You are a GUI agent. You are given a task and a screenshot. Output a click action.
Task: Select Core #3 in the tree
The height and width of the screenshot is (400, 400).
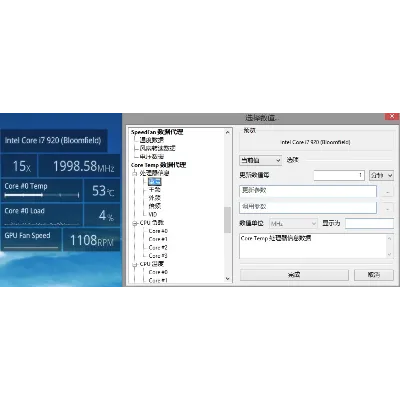[158, 256]
